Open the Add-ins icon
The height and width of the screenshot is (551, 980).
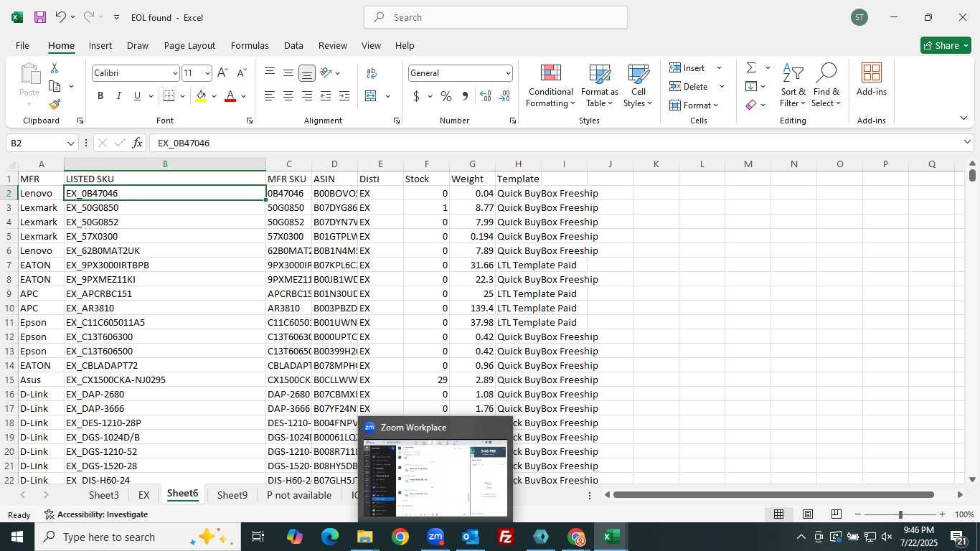871,80
